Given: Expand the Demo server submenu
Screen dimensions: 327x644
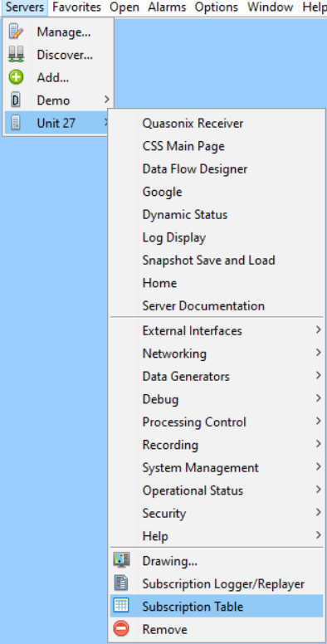Looking at the screenshot, I should (x=58, y=100).
